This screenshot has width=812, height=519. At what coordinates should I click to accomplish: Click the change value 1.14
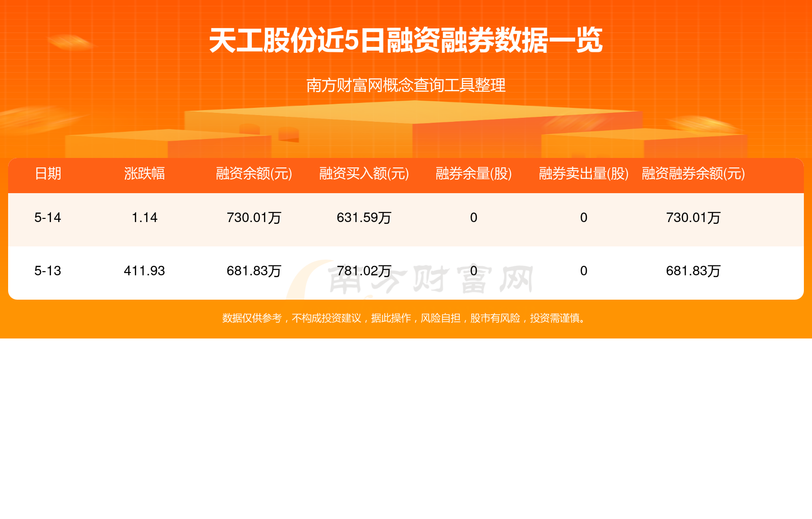coord(144,218)
